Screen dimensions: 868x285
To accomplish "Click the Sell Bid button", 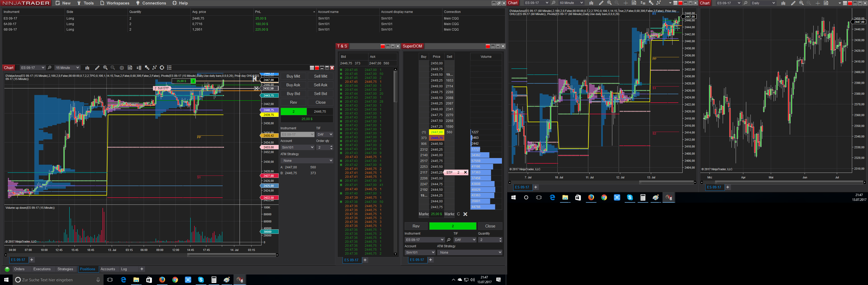I will 320,94.
